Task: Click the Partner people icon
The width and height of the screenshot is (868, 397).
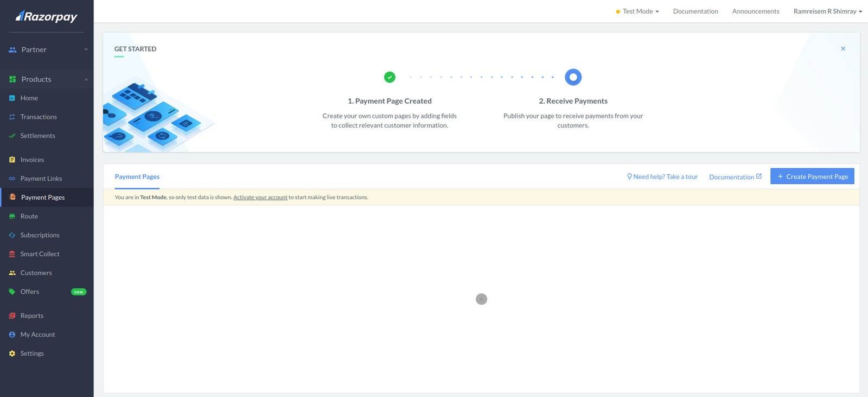Action: 12,49
